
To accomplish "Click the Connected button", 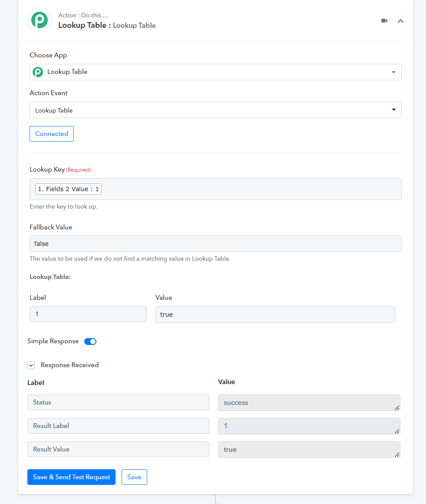I will coord(52,134).
